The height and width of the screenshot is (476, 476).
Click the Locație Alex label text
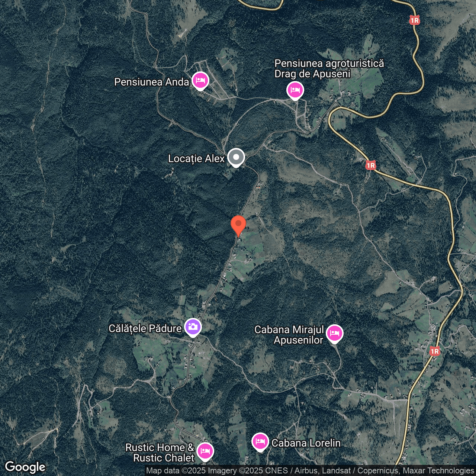[x=196, y=159]
